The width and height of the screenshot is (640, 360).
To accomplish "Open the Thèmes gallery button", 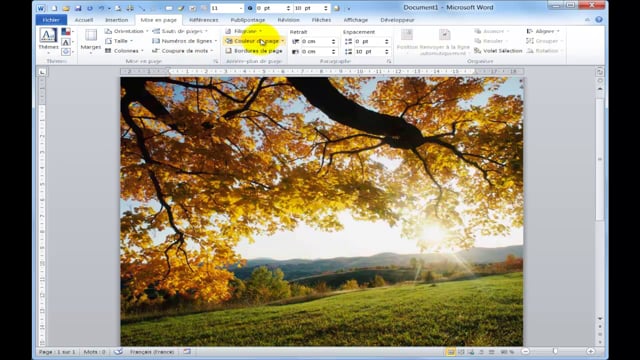I will [x=48, y=41].
